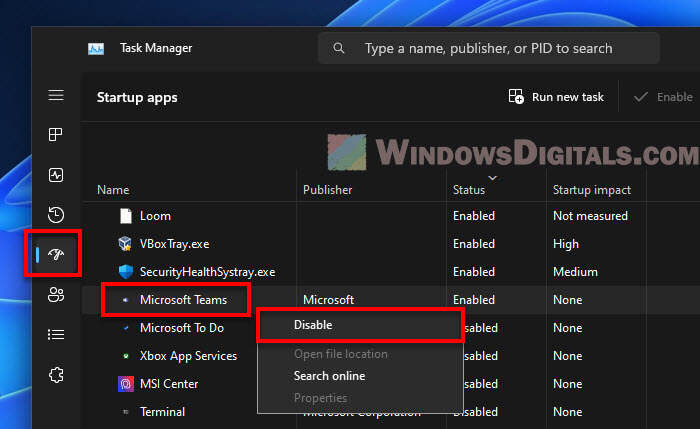
Task: Click None impact of Terminal
Action: (567, 412)
